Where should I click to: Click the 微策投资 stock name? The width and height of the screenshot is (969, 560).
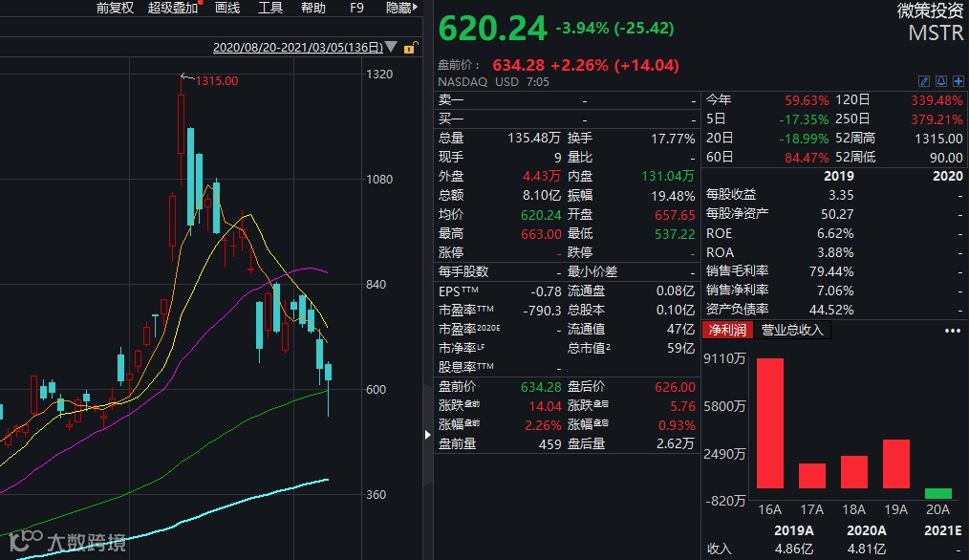[x=930, y=11]
